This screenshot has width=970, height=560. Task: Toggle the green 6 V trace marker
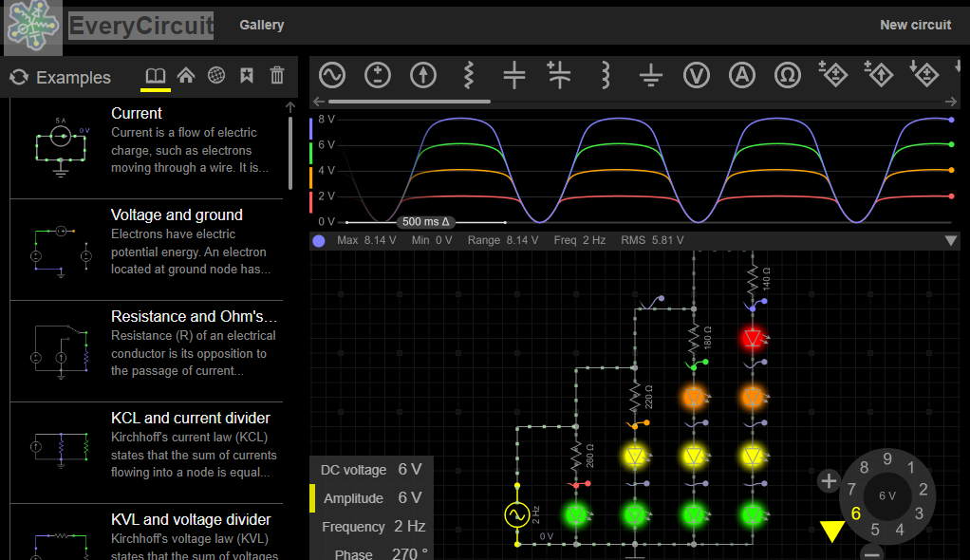(x=312, y=151)
